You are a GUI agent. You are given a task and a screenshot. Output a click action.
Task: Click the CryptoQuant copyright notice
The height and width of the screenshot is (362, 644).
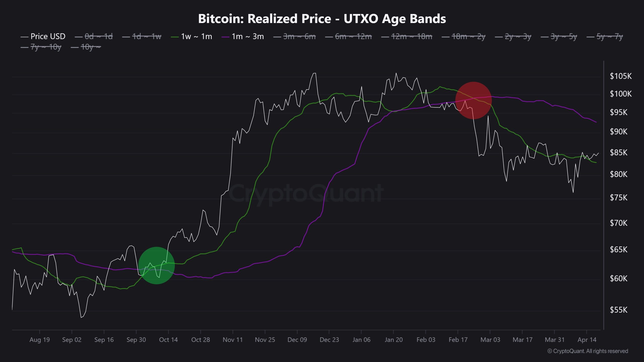point(588,351)
